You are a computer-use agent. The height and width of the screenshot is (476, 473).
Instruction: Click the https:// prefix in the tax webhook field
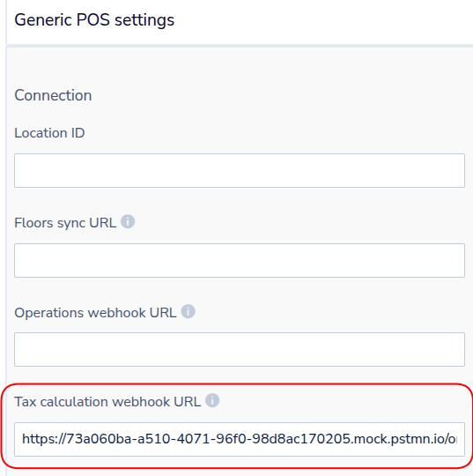(44, 439)
